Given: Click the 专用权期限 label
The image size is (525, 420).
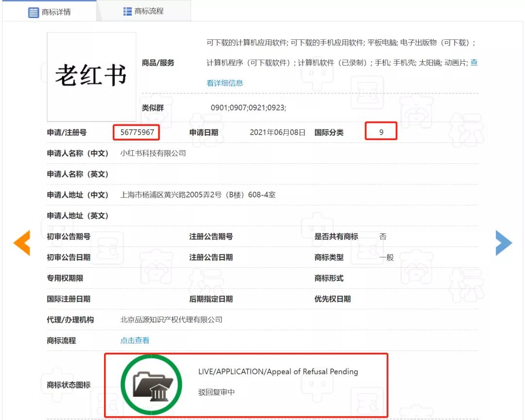Looking at the screenshot, I should coord(65,278).
